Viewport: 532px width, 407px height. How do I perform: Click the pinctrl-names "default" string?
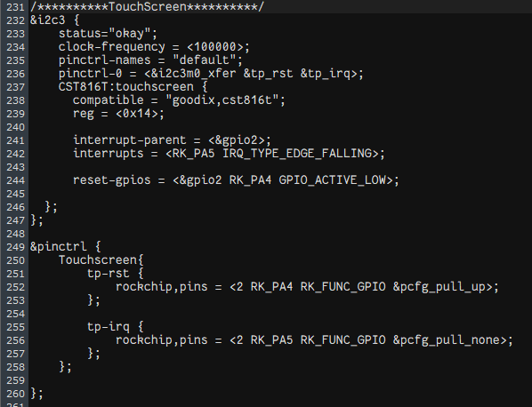204,60
